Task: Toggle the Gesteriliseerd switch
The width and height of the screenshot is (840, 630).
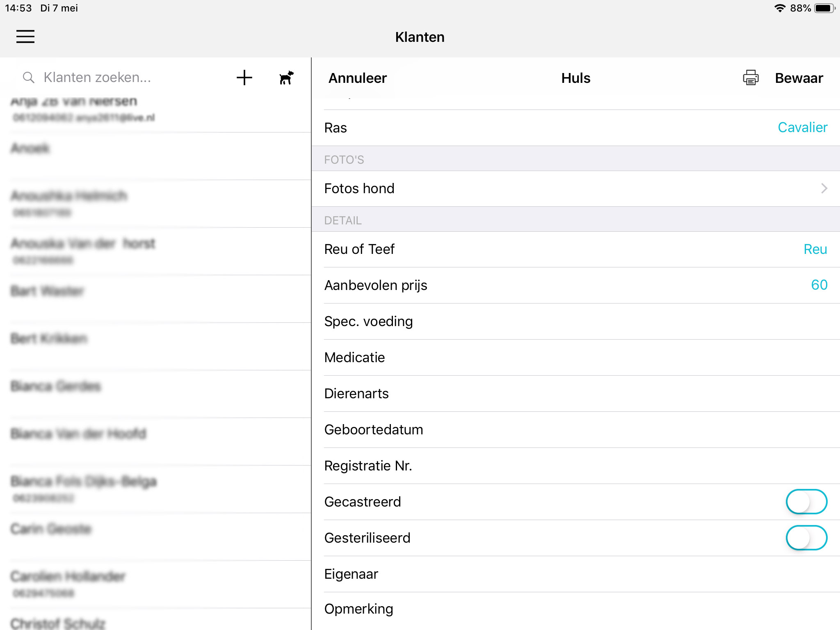Action: pos(806,538)
